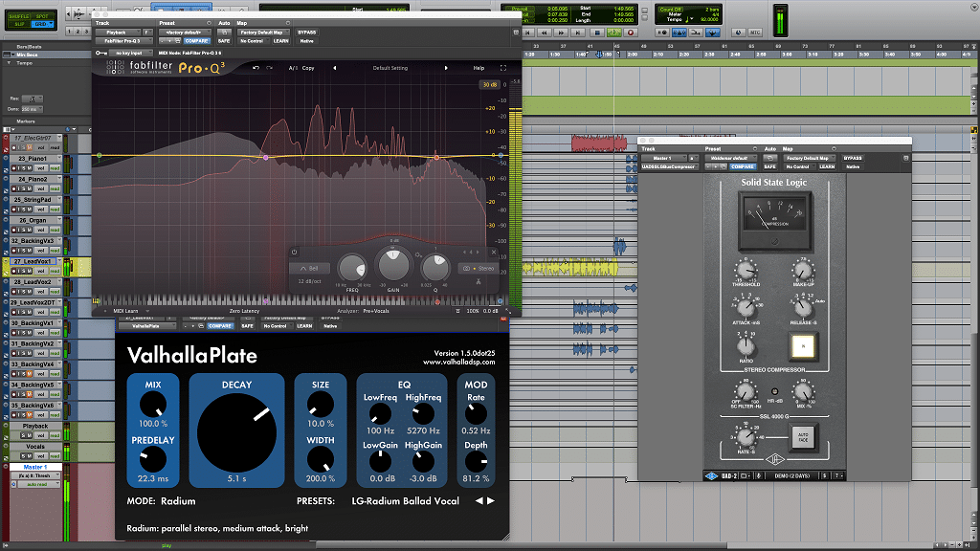Redo in FabFilter Pro-Q 3
980x551 pixels.
click(x=269, y=68)
